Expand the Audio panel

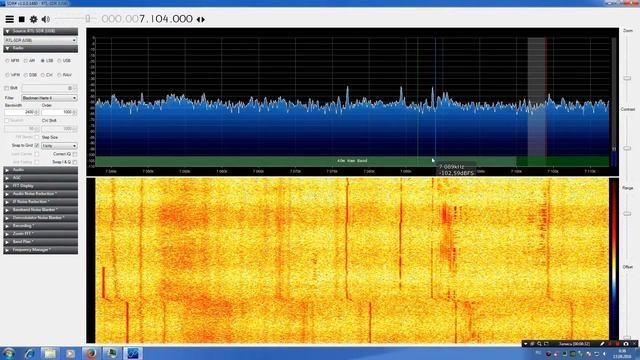pyautogui.click(x=40, y=170)
